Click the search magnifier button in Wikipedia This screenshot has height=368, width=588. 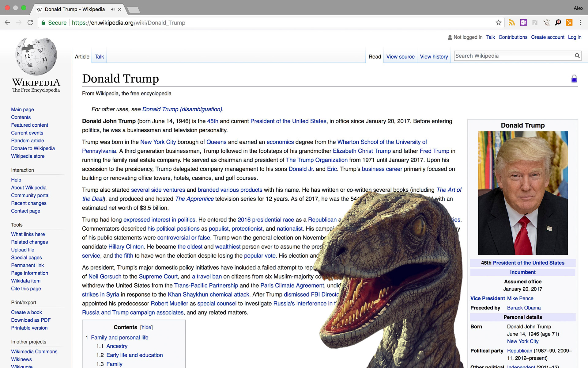point(577,56)
